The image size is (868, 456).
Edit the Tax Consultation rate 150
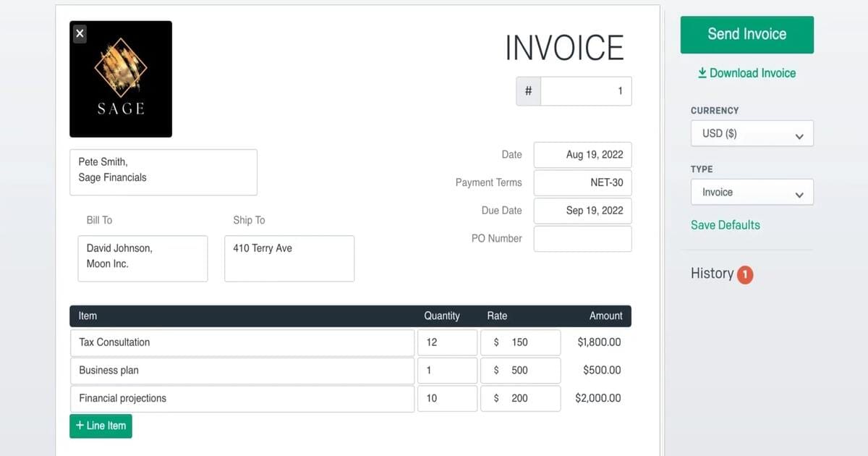(521, 342)
